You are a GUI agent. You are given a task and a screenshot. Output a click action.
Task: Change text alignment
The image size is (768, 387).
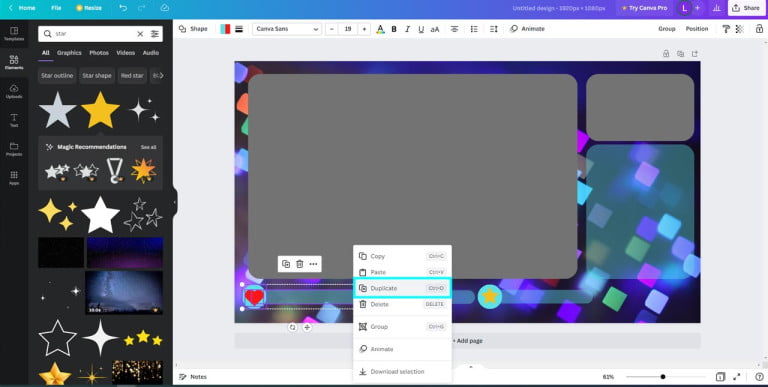click(455, 29)
